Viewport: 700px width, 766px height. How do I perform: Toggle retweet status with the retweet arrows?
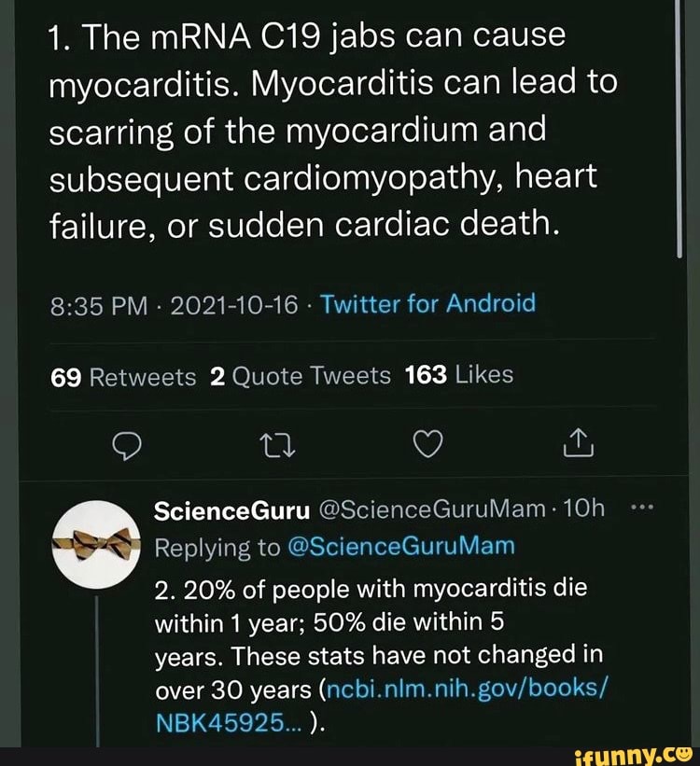(277, 445)
